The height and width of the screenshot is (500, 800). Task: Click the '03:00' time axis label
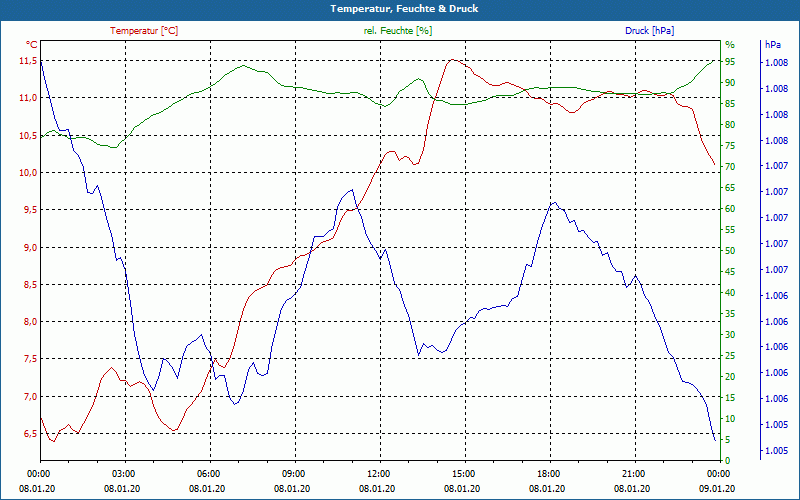tap(122, 474)
